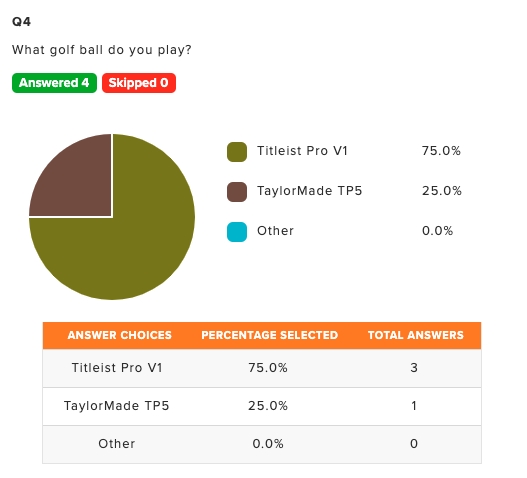This screenshot has height=478, width=527.
Task: Click the 75.0% legend percentage value
Action: pyautogui.click(x=441, y=151)
